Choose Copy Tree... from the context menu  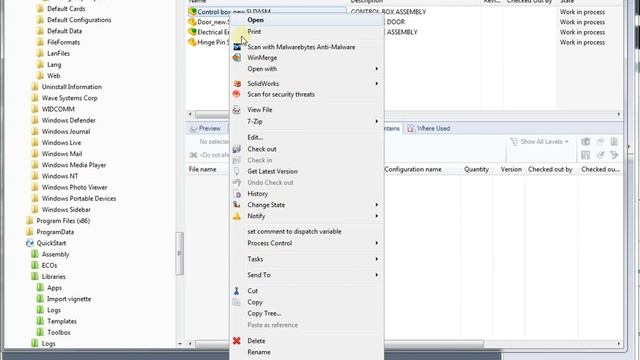pyautogui.click(x=264, y=313)
